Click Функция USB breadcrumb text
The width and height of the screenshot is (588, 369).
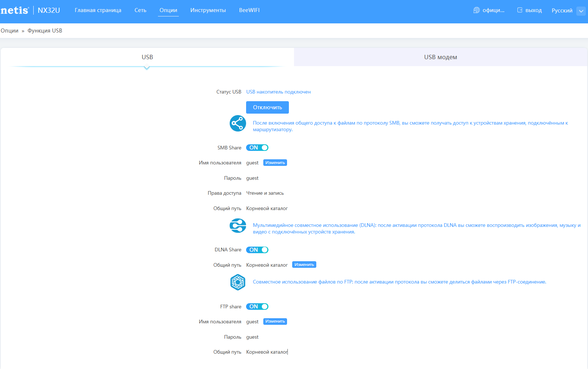[45, 31]
